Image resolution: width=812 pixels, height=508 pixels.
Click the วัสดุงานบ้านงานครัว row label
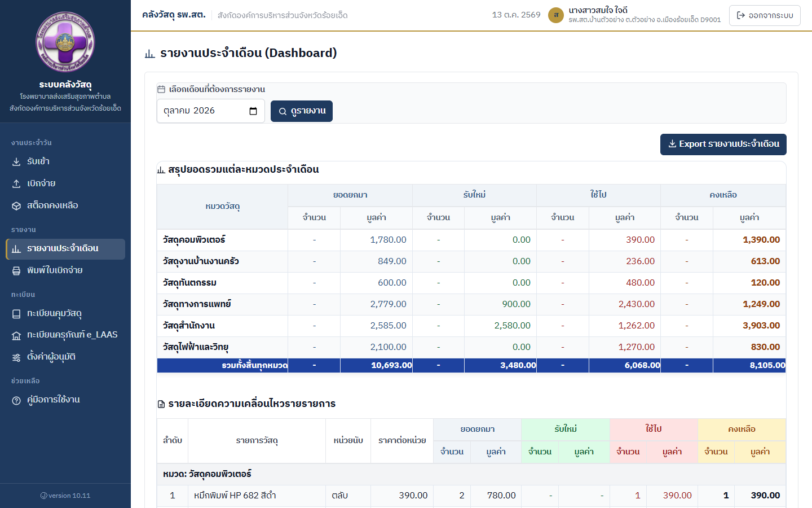201,261
